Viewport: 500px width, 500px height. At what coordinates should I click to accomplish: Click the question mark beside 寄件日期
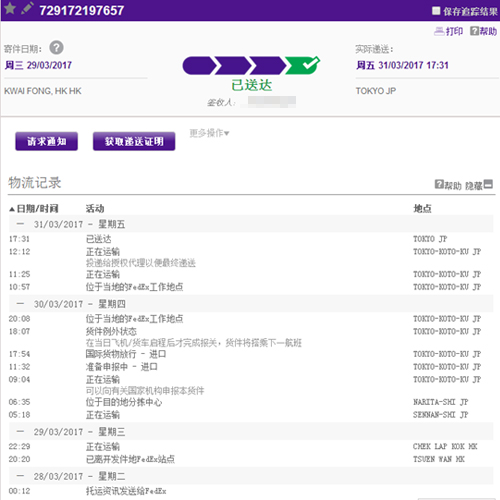click(x=56, y=48)
